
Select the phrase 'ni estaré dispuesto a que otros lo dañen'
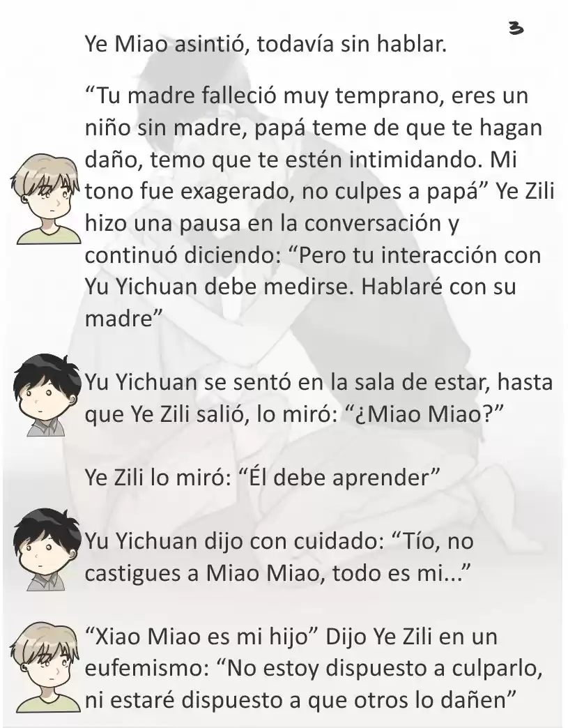click(x=300, y=701)
